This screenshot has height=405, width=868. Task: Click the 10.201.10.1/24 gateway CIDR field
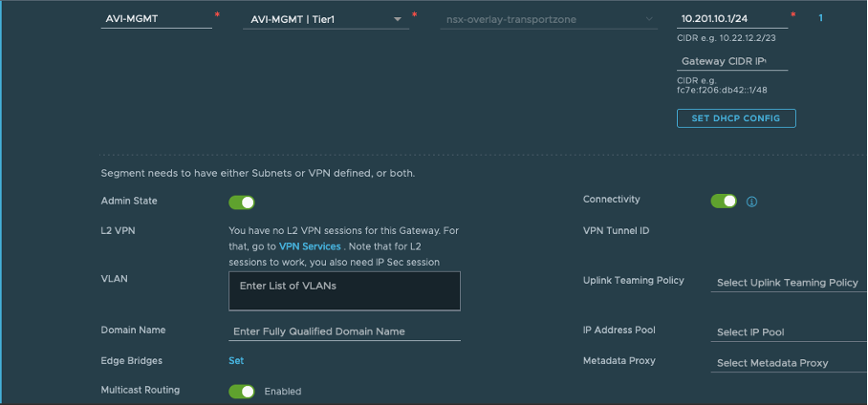pyautogui.click(x=730, y=18)
